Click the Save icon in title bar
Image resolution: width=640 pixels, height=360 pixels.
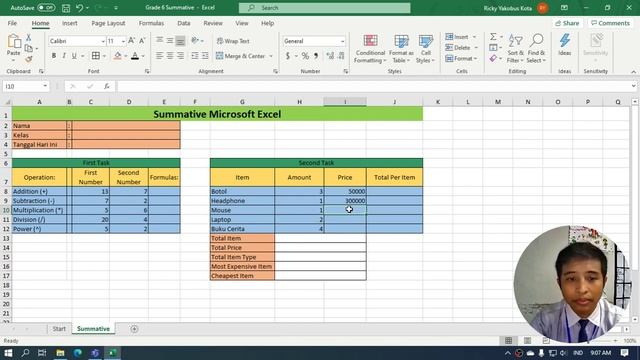(x=66, y=8)
